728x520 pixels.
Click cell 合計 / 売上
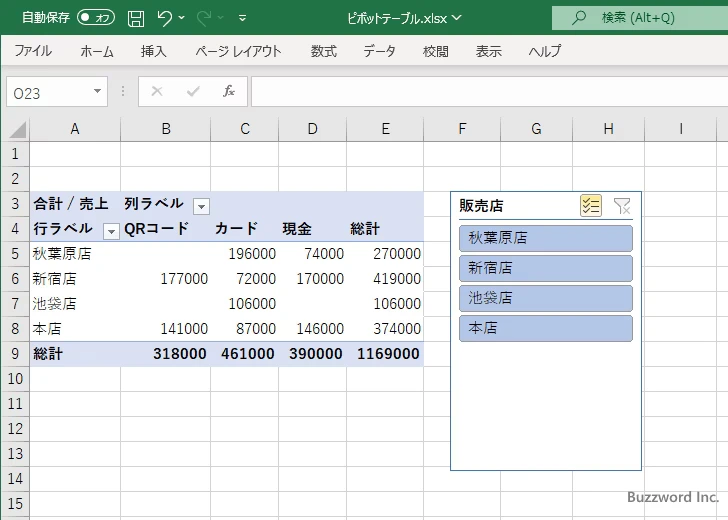click(75, 203)
